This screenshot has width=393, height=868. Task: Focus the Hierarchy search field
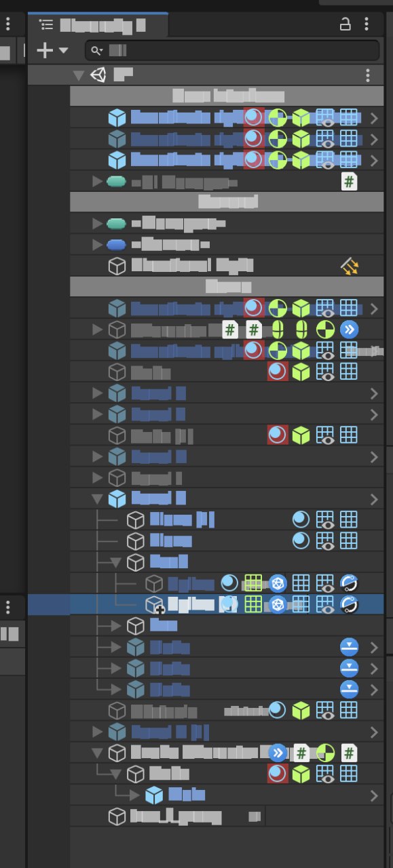231,50
